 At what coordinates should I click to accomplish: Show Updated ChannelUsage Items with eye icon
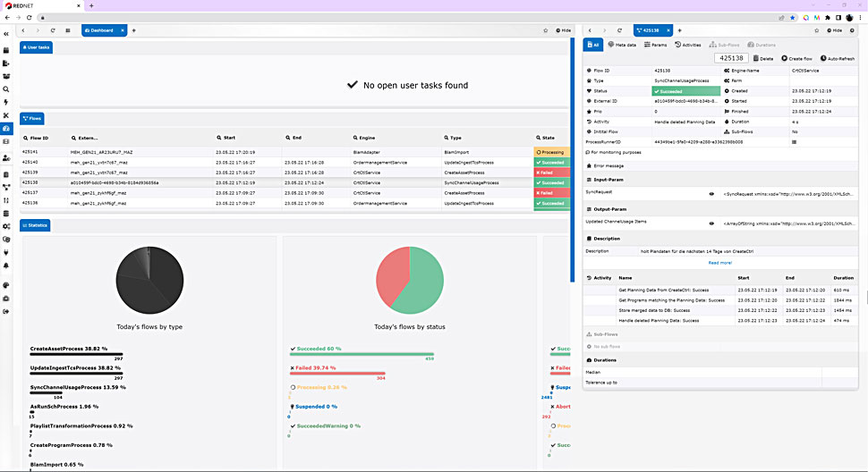tap(711, 223)
